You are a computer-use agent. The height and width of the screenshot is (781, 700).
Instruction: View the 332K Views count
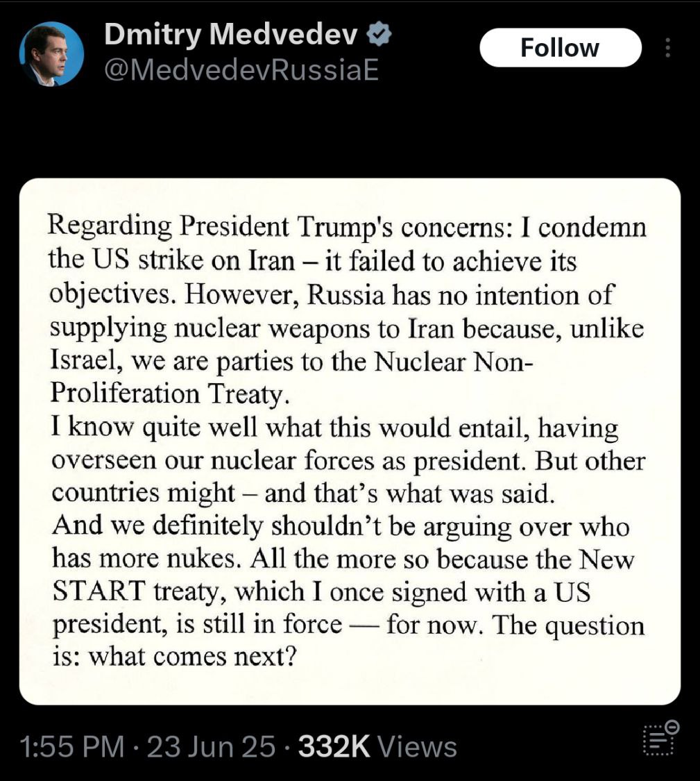click(x=377, y=746)
